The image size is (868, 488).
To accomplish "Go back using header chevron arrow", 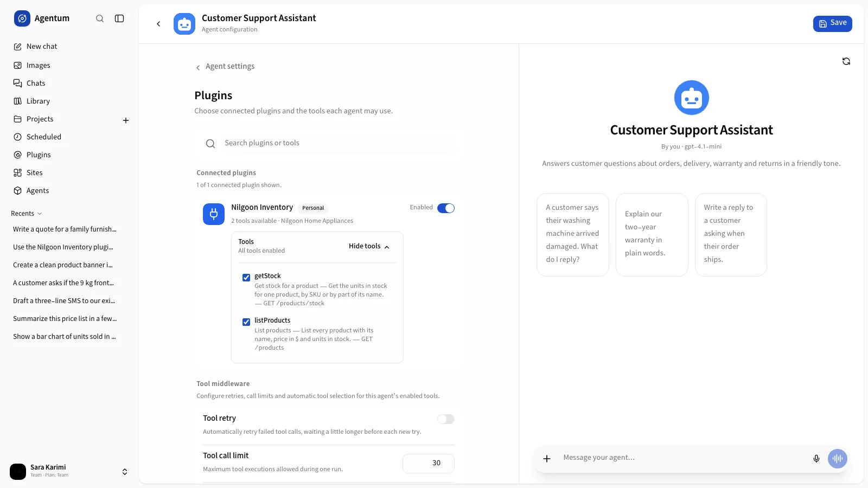I will click(158, 24).
